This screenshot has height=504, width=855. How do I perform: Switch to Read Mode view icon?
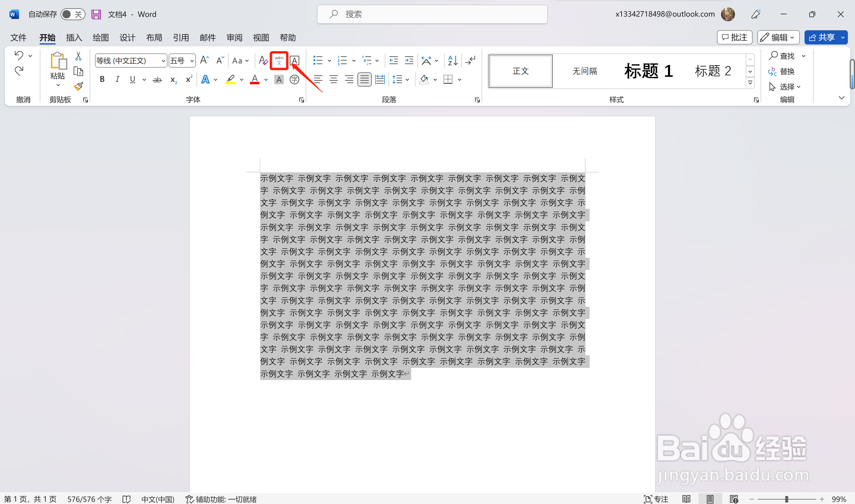[x=686, y=499]
